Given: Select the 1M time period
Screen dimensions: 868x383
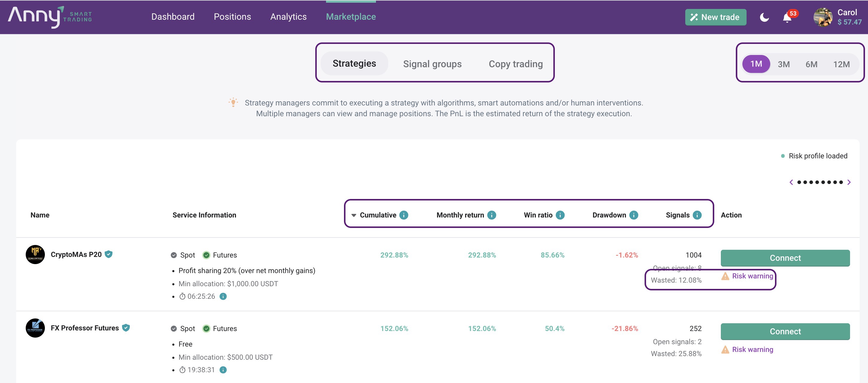Looking at the screenshot, I should 756,64.
